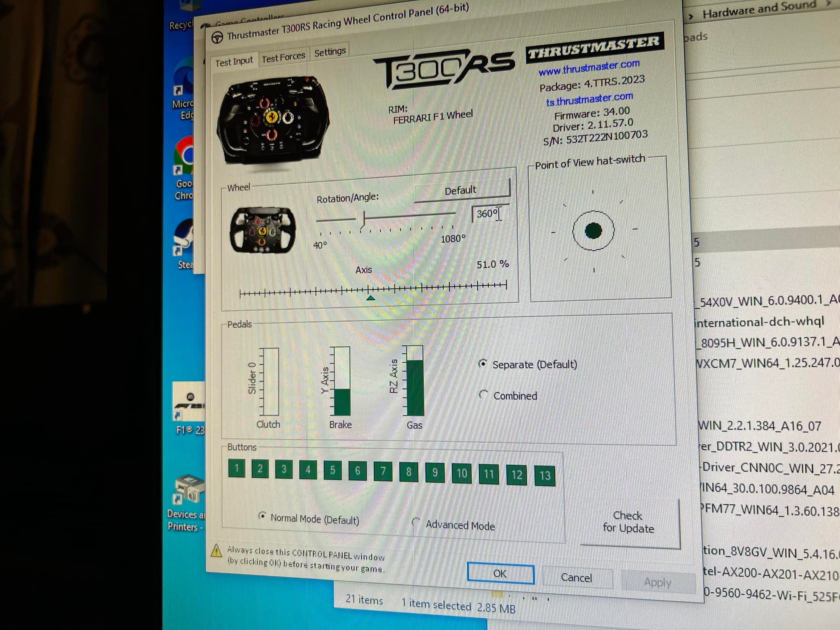840x630 pixels.
Task: Click button indicator 10
Action: 462,473
